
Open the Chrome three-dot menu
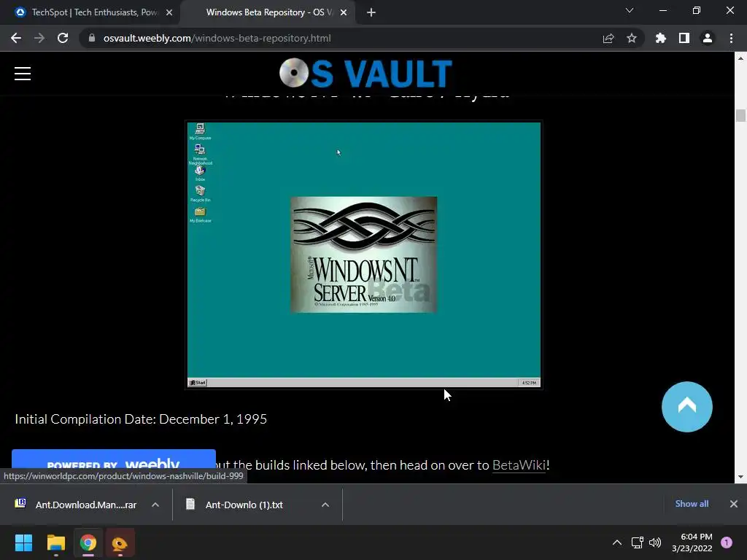tap(731, 38)
